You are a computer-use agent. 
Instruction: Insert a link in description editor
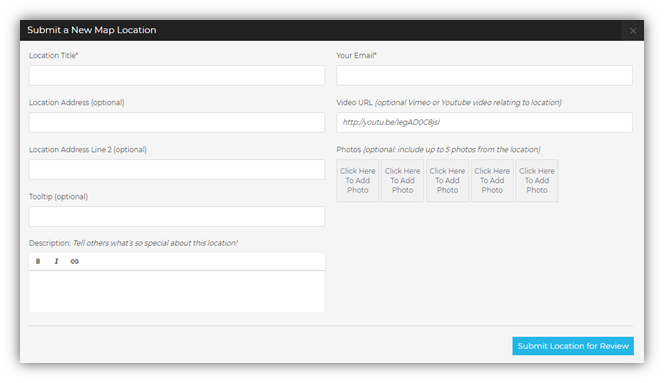click(x=75, y=261)
